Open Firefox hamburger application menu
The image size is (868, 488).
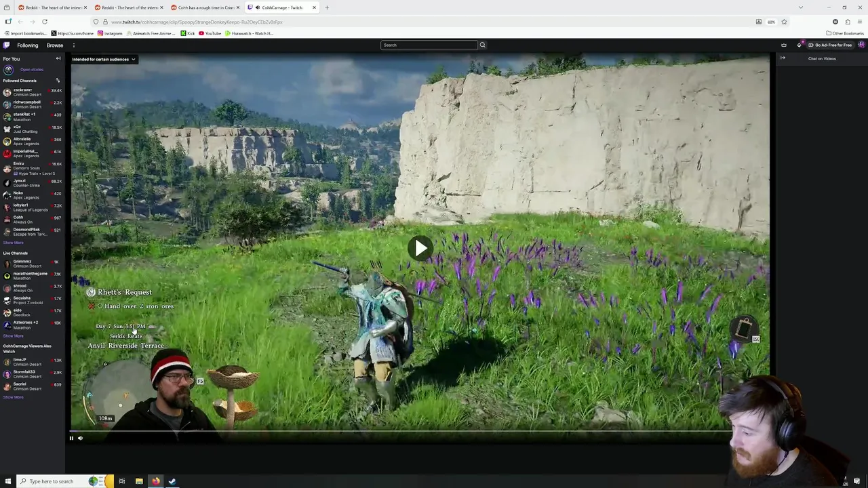[860, 22]
